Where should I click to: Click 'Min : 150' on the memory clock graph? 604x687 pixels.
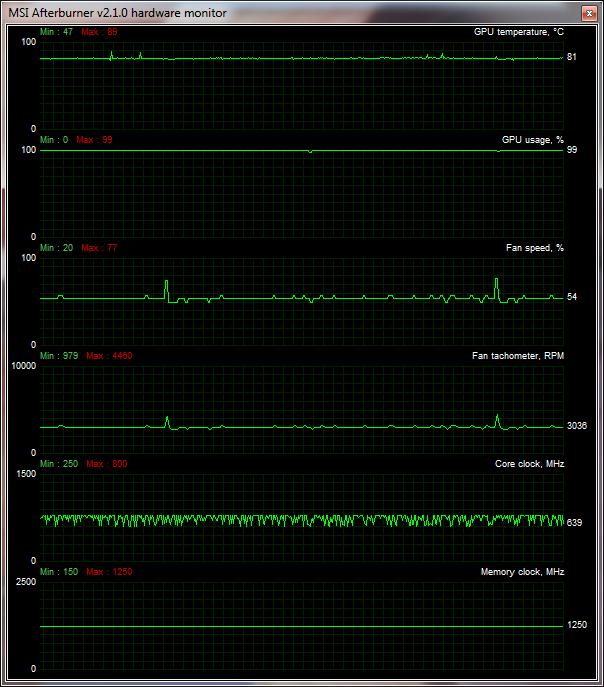[x=59, y=571]
